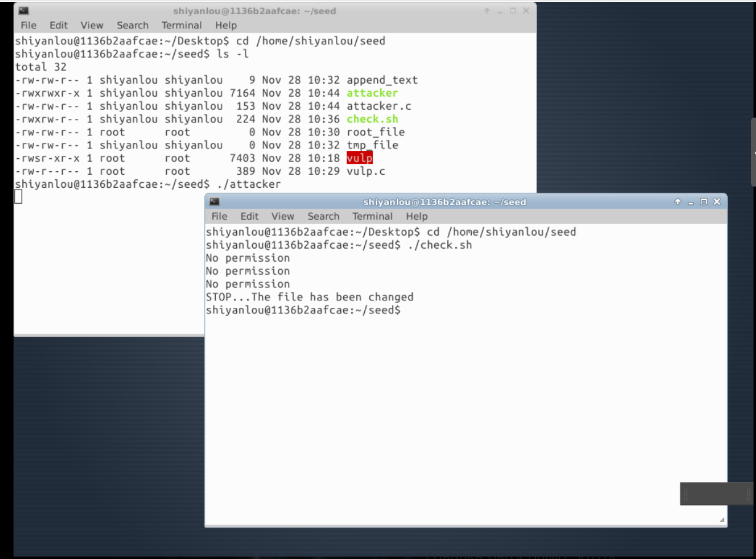Expand the hidden panel handle on right screen edge
This screenshot has width=756, height=559.
(x=753, y=151)
